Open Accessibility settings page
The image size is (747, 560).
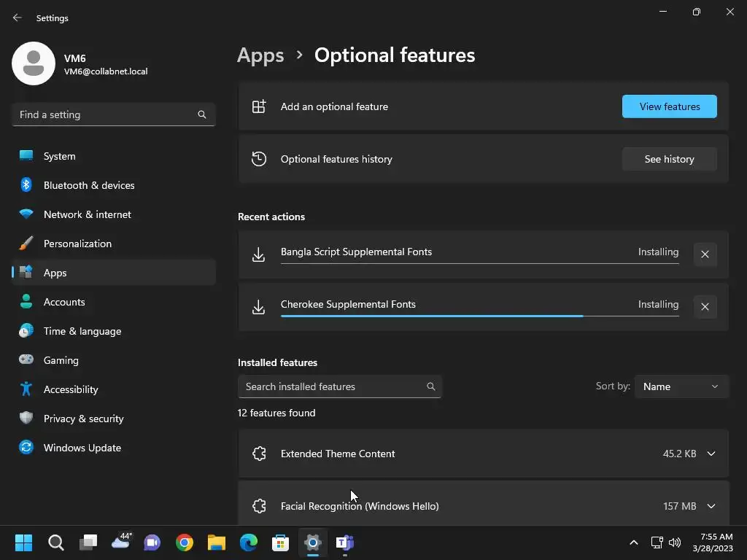click(x=70, y=389)
